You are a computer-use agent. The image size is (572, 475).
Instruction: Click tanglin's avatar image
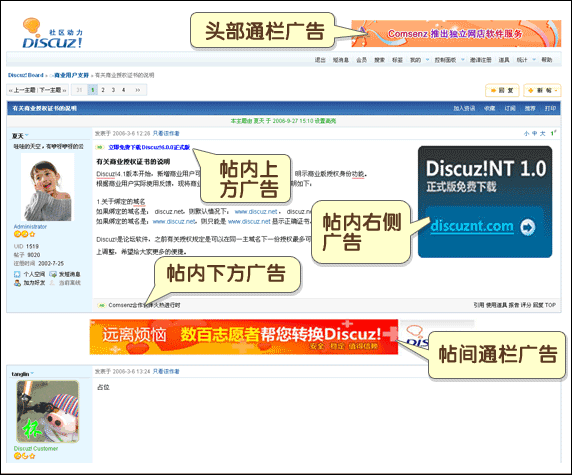coord(48,412)
